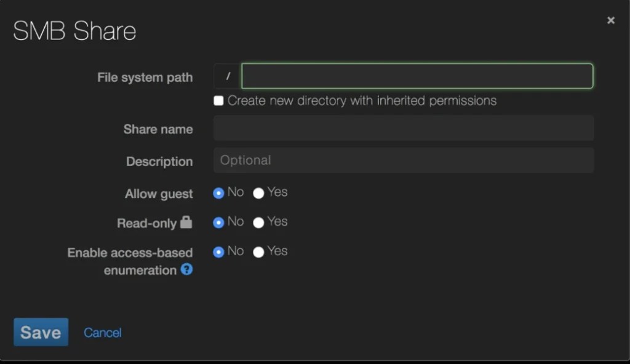The image size is (630, 364).
Task: Click the Optional description field
Action: [x=403, y=160]
